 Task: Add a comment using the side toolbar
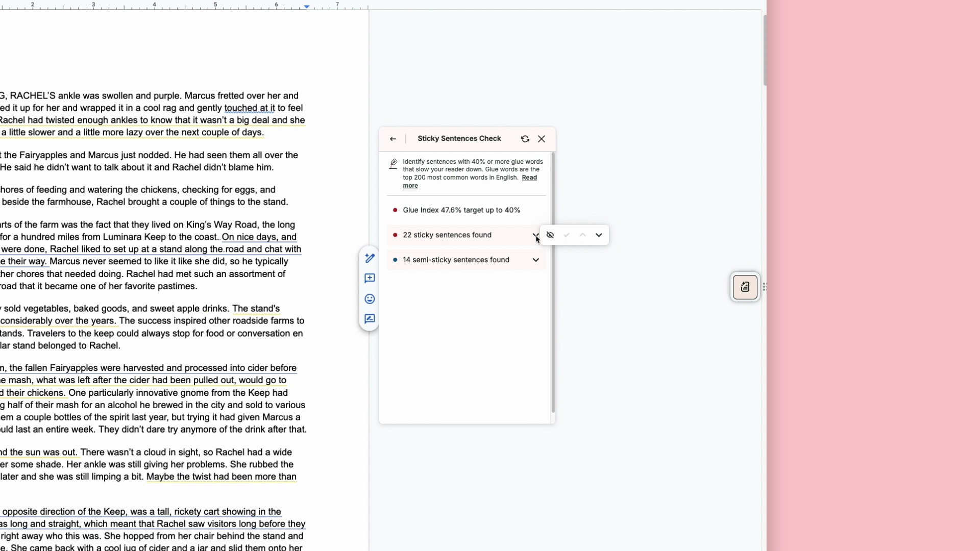[x=370, y=279]
